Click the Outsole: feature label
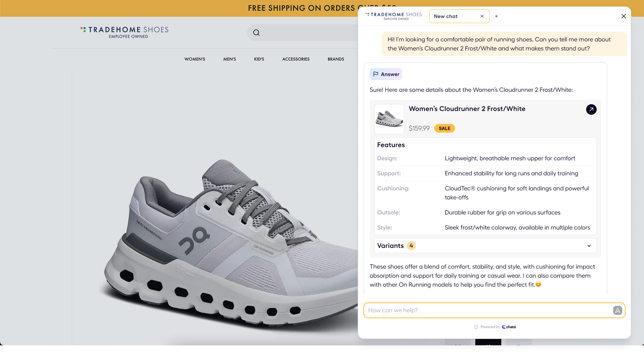The width and height of the screenshot is (644, 354). [389, 213]
